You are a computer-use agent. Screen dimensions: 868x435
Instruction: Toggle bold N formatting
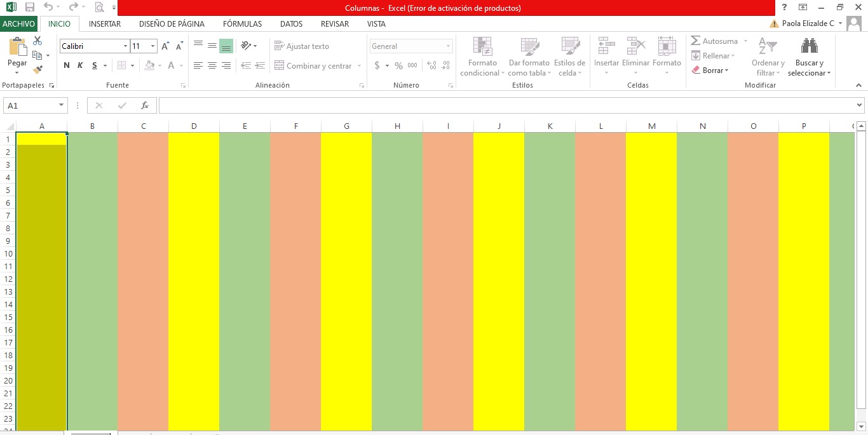click(x=67, y=65)
